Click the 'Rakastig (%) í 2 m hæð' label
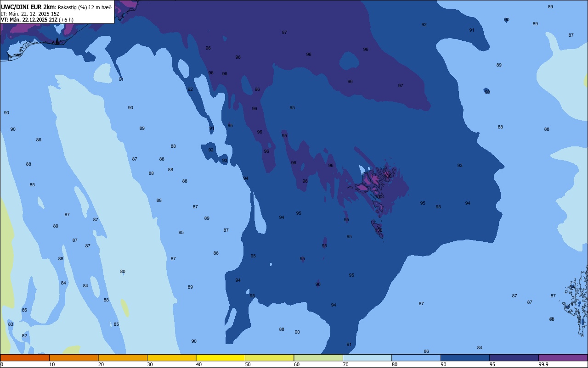Viewport: 588px width, 368px height. [85, 7]
